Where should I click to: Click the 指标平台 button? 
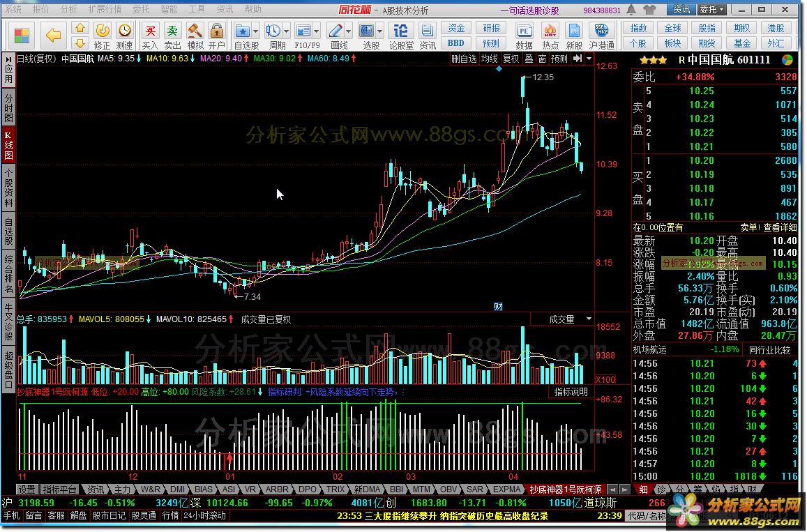60,489
